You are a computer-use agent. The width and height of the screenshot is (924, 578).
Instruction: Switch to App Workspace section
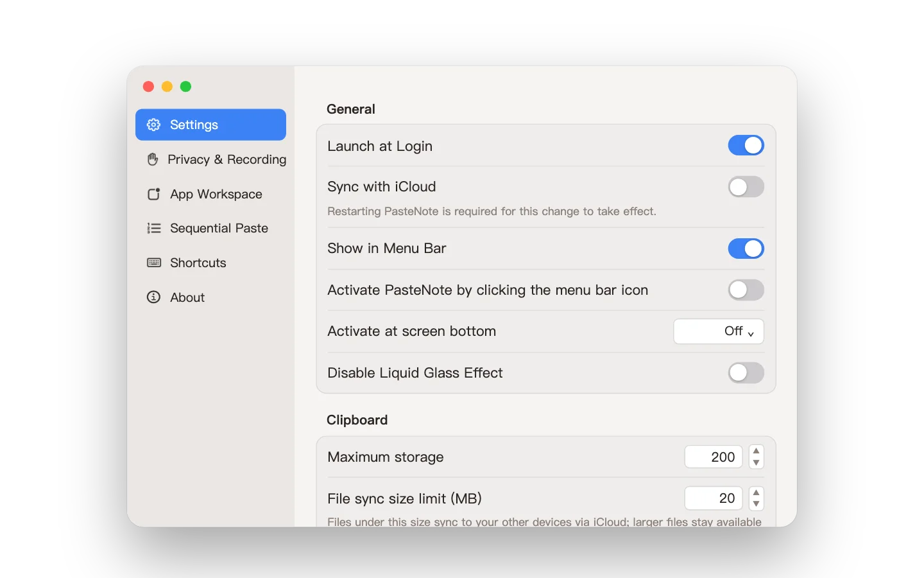point(210,194)
